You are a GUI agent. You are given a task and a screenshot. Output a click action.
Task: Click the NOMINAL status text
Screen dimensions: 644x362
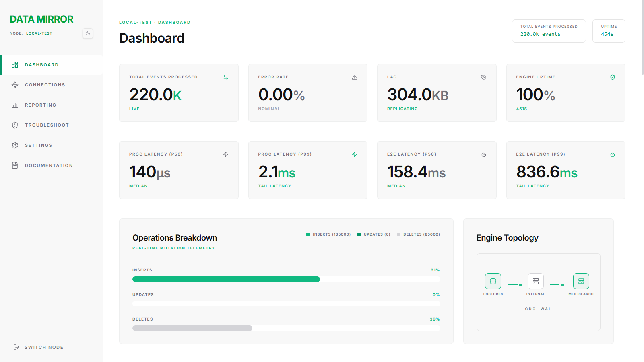pos(269,109)
